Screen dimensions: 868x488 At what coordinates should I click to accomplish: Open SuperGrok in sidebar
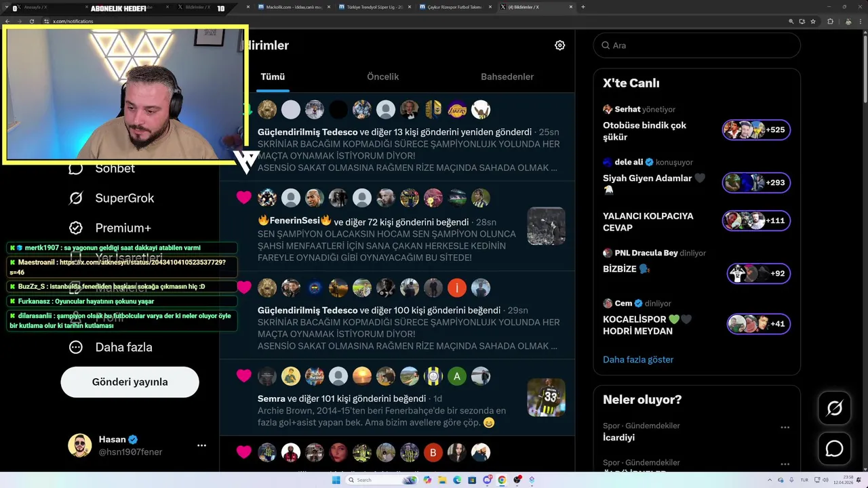click(111, 198)
